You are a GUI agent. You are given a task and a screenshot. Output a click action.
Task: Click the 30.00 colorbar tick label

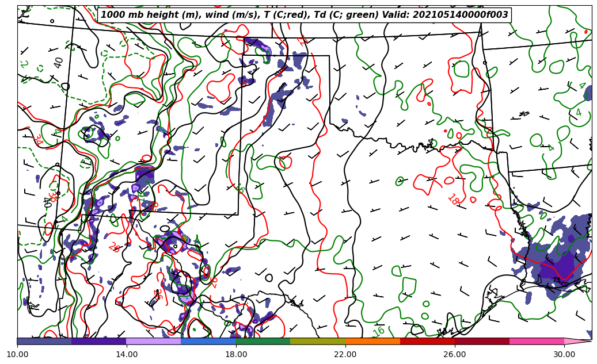click(x=564, y=355)
